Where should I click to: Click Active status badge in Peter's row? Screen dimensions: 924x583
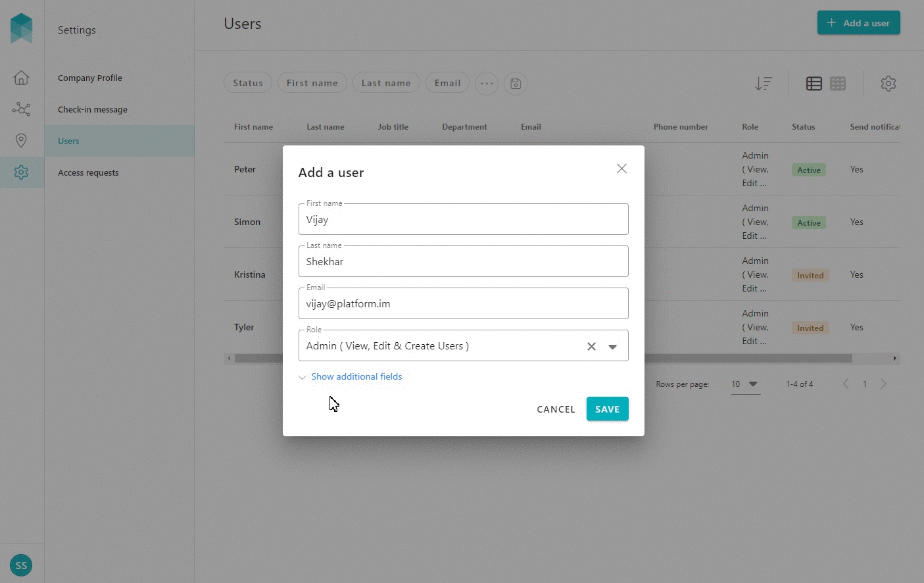tap(809, 170)
